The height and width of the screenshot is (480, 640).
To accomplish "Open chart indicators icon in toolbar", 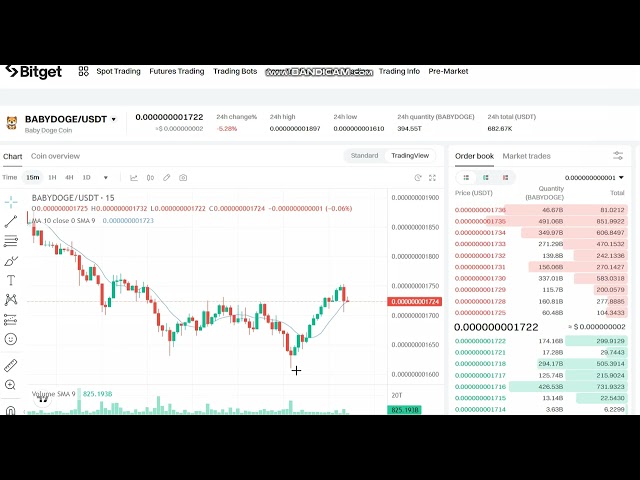I will (x=133, y=178).
